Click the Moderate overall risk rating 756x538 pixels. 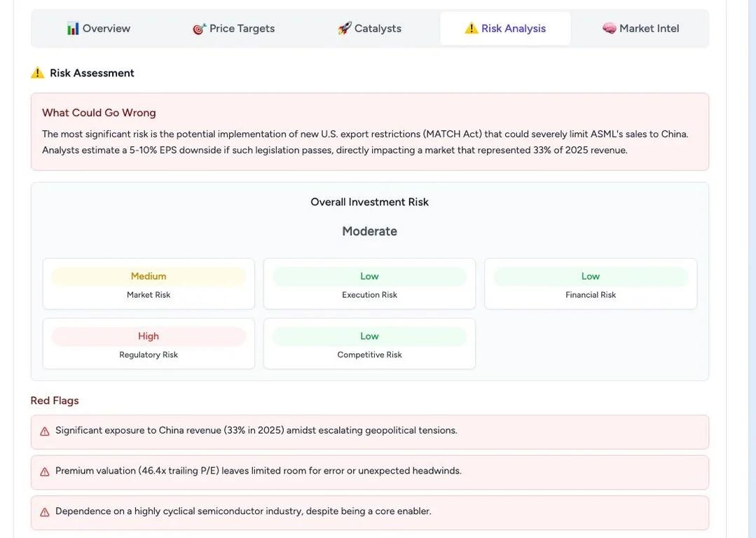(x=369, y=231)
